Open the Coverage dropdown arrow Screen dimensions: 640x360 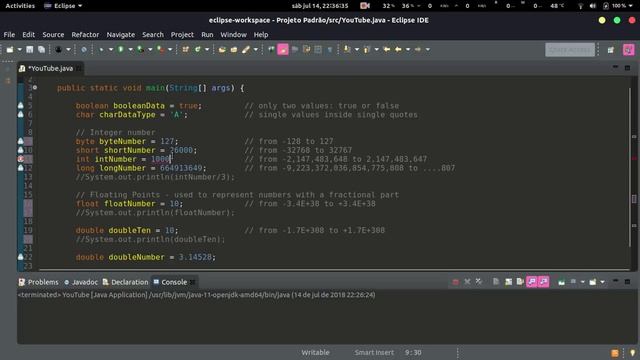coord(150,49)
